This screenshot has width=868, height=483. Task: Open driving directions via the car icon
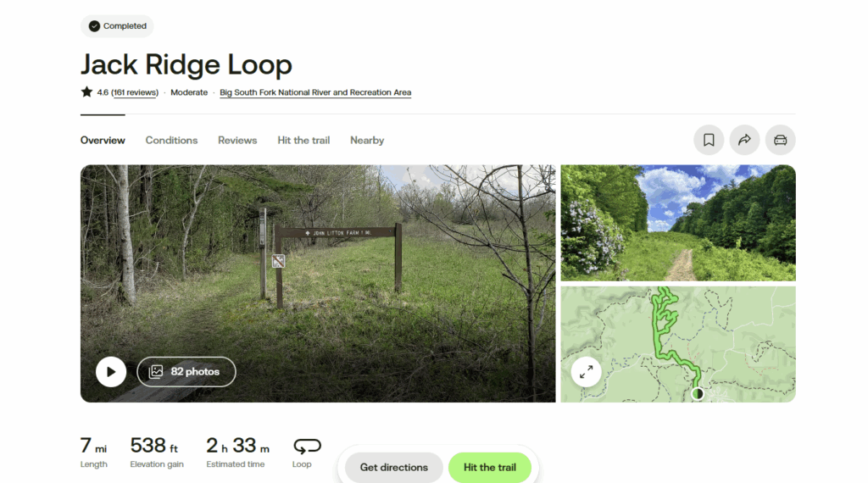[x=781, y=140]
